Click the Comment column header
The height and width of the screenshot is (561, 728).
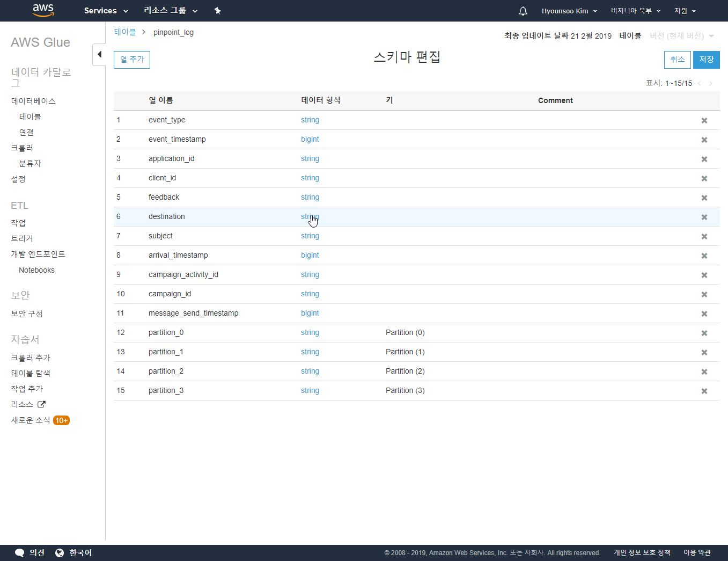coord(555,100)
